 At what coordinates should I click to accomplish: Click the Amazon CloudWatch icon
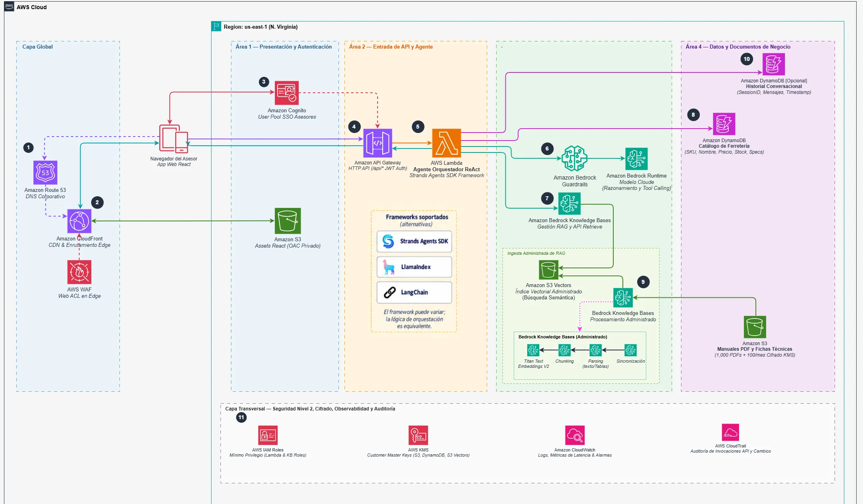pyautogui.click(x=575, y=436)
